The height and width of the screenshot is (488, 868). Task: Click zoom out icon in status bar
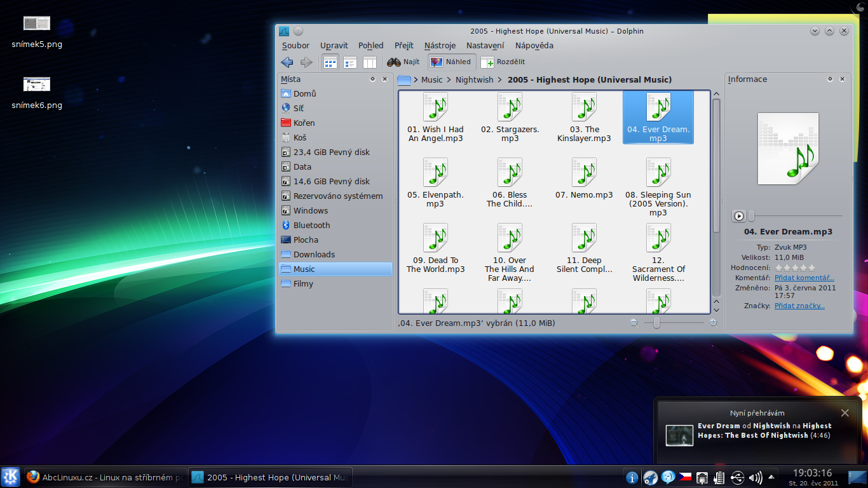tap(634, 323)
